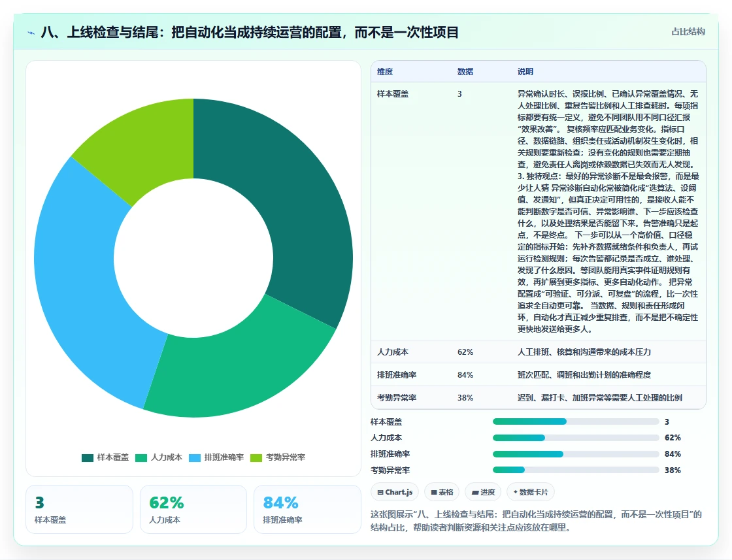Click the 占比结构 label in header
Image resolution: width=732 pixels, height=560 pixels.
(688, 32)
